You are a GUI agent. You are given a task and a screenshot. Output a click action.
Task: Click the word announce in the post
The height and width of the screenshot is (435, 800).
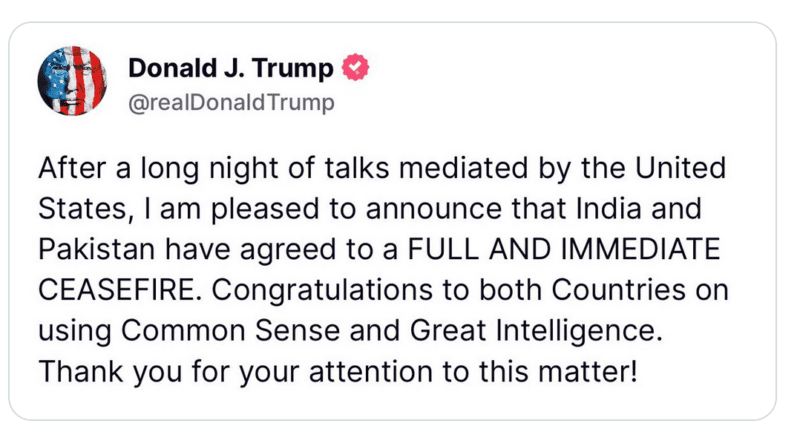coord(434,209)
